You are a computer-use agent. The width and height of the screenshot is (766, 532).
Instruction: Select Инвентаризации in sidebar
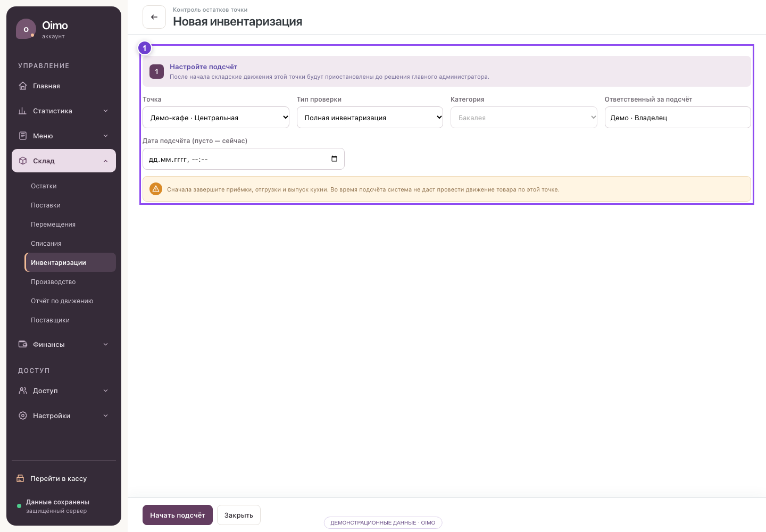70,262
